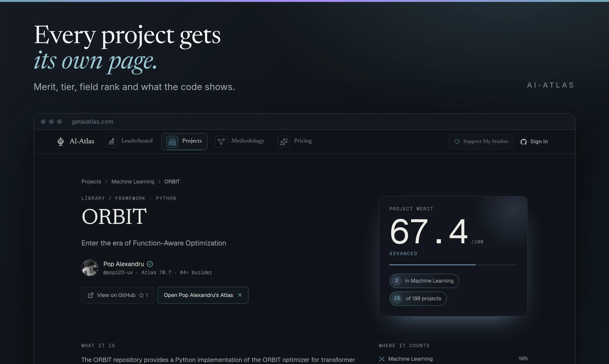Click the Machine Learning icon under Where It Counts
The height and width of the screenshot is (364, 609).
382,359
